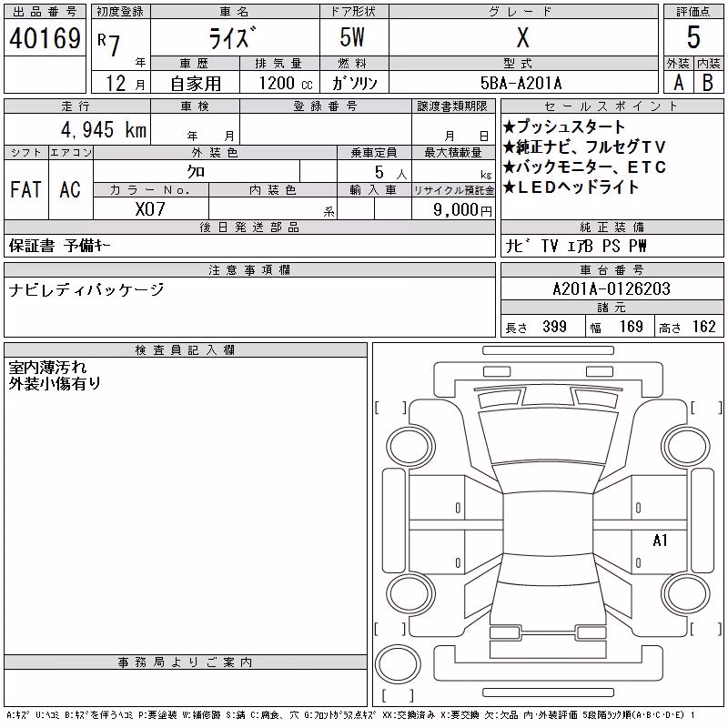Select evaluation score 5
728x728 pixels.
(x=693, y=37)
